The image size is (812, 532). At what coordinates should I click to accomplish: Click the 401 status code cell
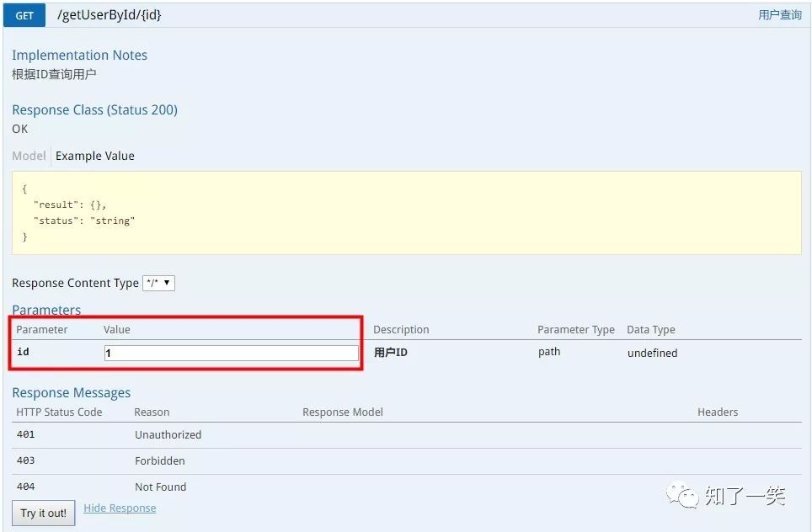coord(26,434)
